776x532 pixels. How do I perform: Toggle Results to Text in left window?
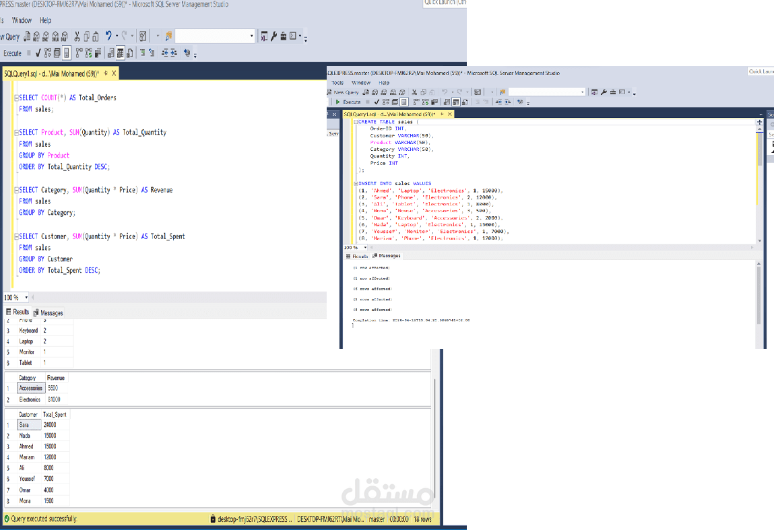pyautogui.click(x=111, y=53)
